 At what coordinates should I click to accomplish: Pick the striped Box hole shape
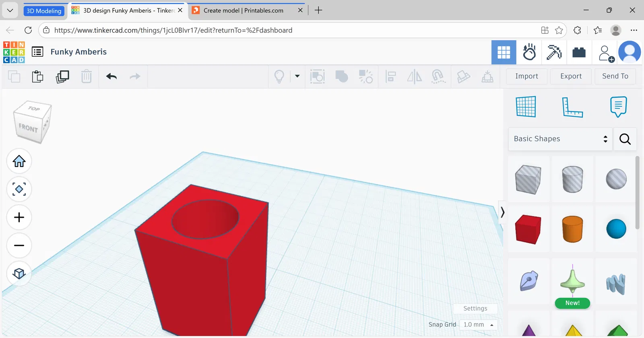[x=528, y=179]
